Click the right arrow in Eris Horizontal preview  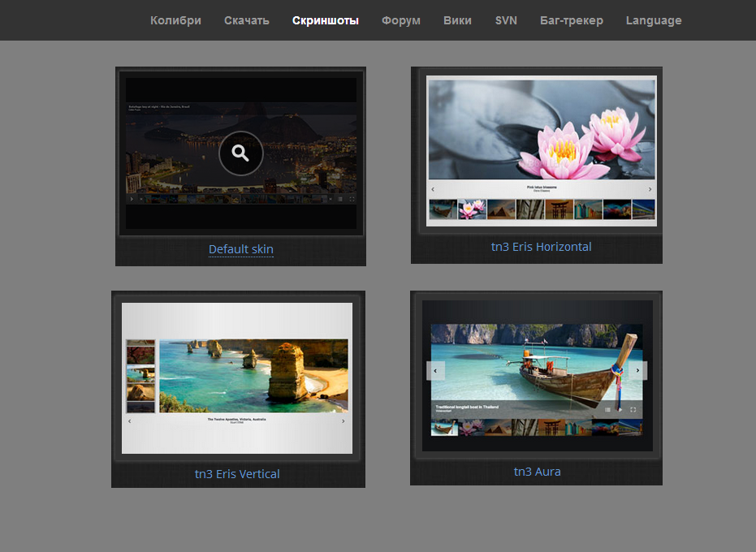pos(650,190)
